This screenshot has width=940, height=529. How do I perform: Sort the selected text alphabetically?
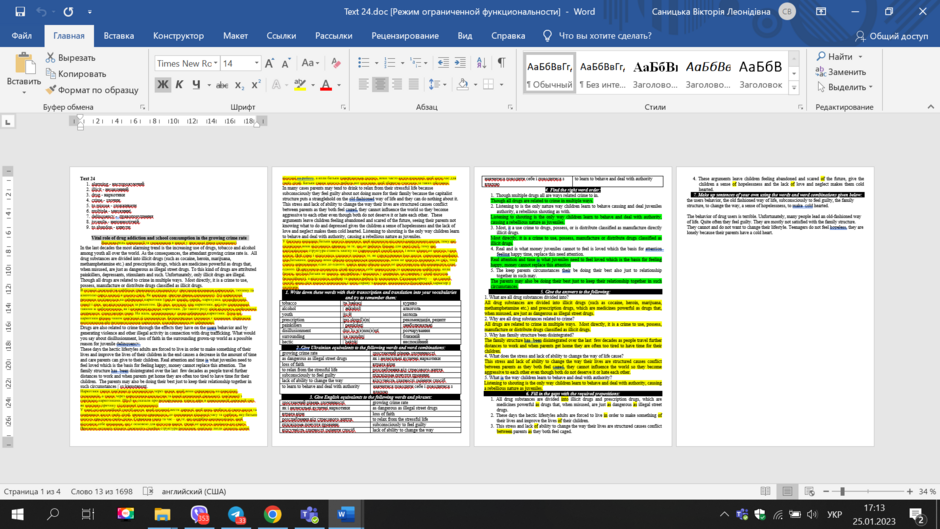(x=481, y=63)
